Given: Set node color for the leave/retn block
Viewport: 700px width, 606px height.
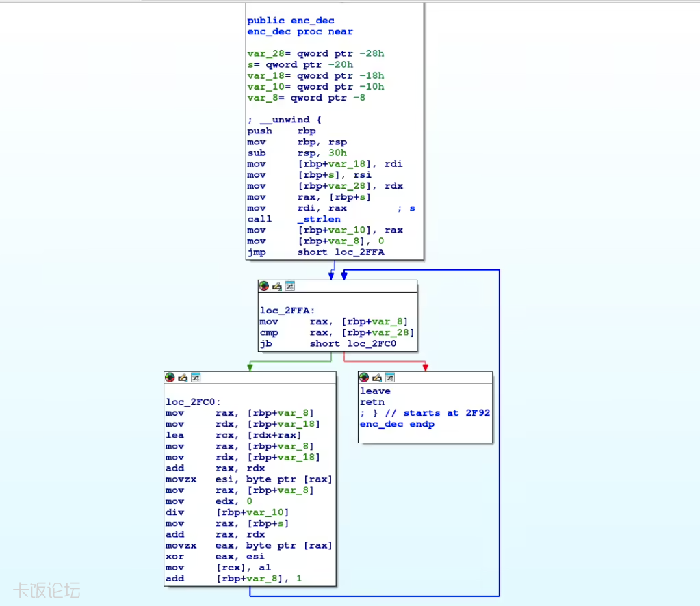Looking at the screenshot, I should click(x=364, y=378).
